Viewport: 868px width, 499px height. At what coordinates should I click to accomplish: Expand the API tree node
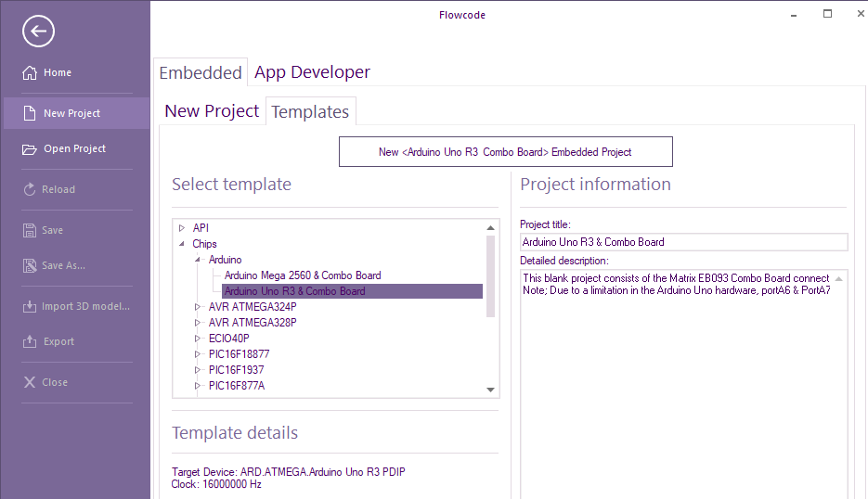[182, 228]
